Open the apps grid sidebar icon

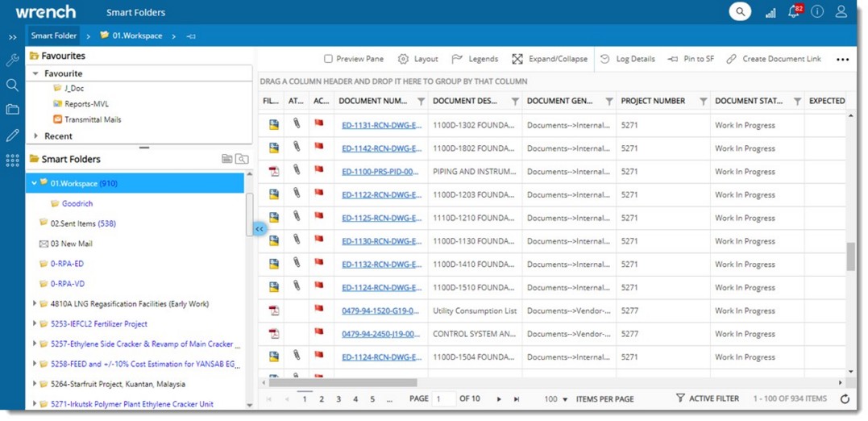pyautogui.click(x=12, y=160)
